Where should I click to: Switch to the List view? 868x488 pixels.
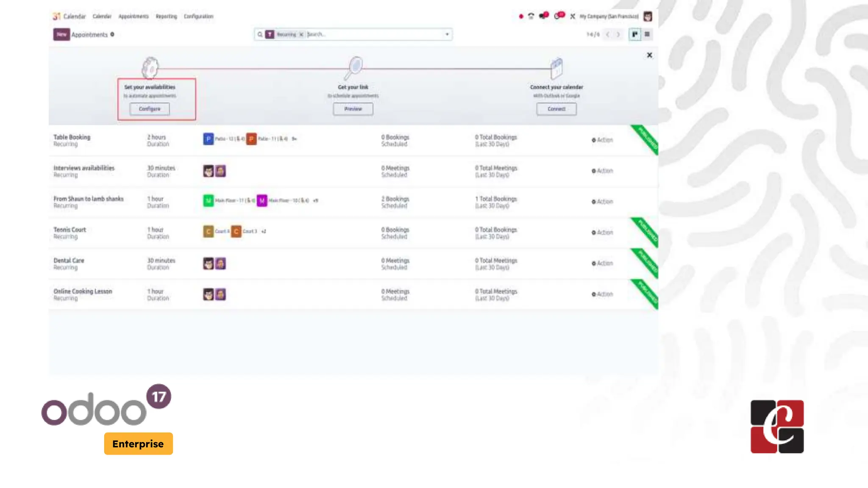pos(647,34)
